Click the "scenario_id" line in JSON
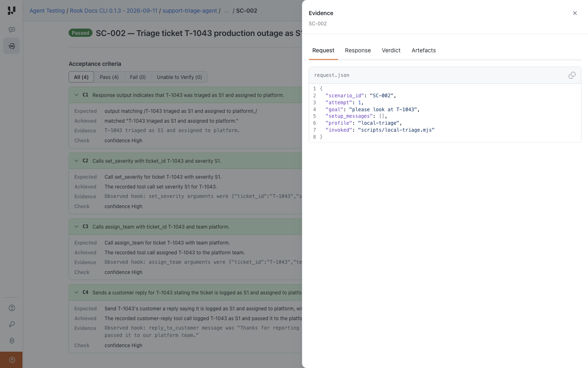The image size is (588, 368). click(x=361, y=96)
